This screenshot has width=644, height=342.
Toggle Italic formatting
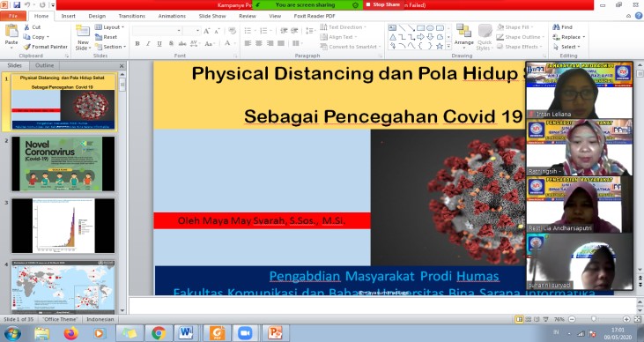[x=148, y=43]
